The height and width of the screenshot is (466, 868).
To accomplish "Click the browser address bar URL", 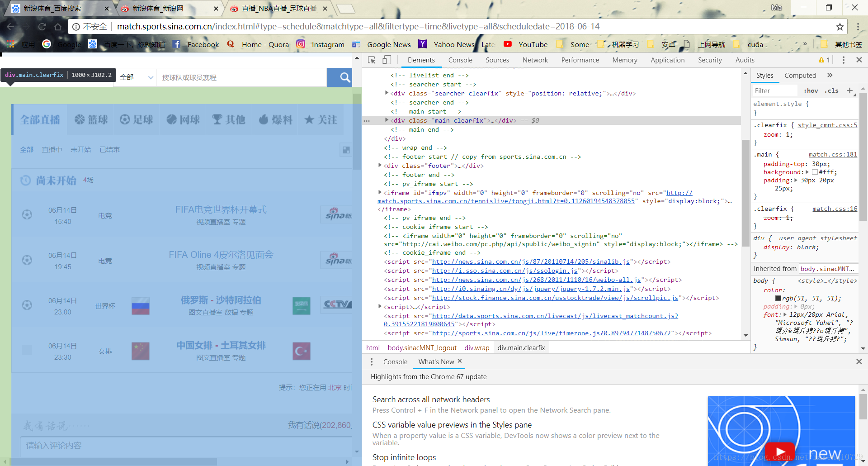I will [x=358, y=27].
